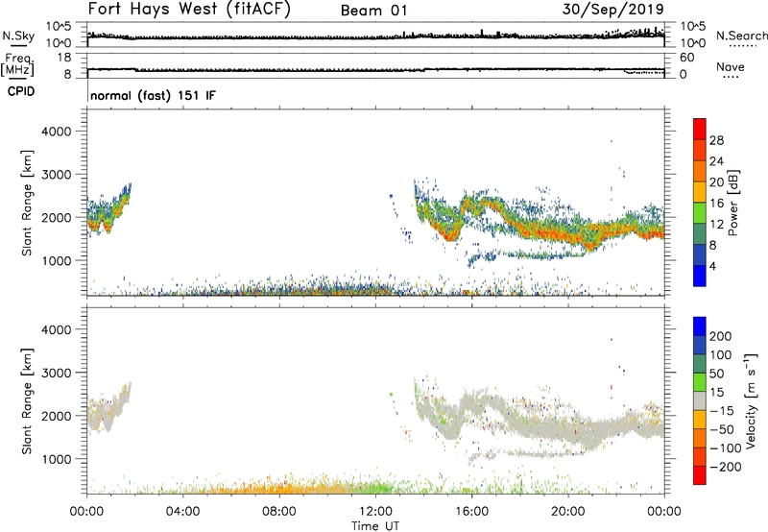Click the '4' label on Power colorbar
This screenshot has width=768, height=532.
712,267
